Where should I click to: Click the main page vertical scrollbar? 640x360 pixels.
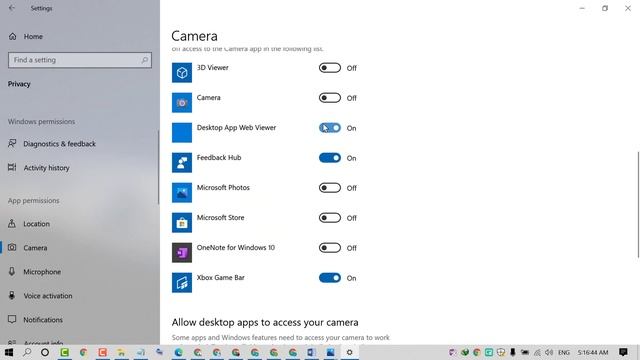(x=638, y=204)
